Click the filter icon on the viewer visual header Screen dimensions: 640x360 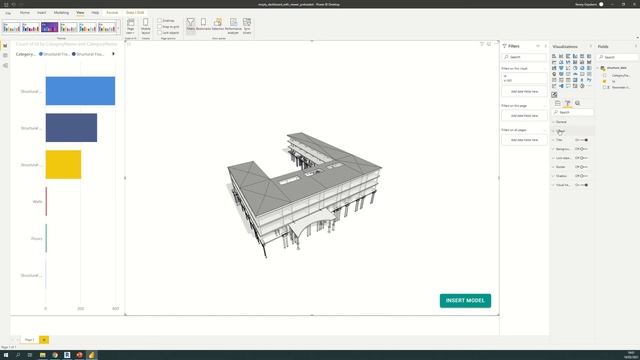point(482,44)
